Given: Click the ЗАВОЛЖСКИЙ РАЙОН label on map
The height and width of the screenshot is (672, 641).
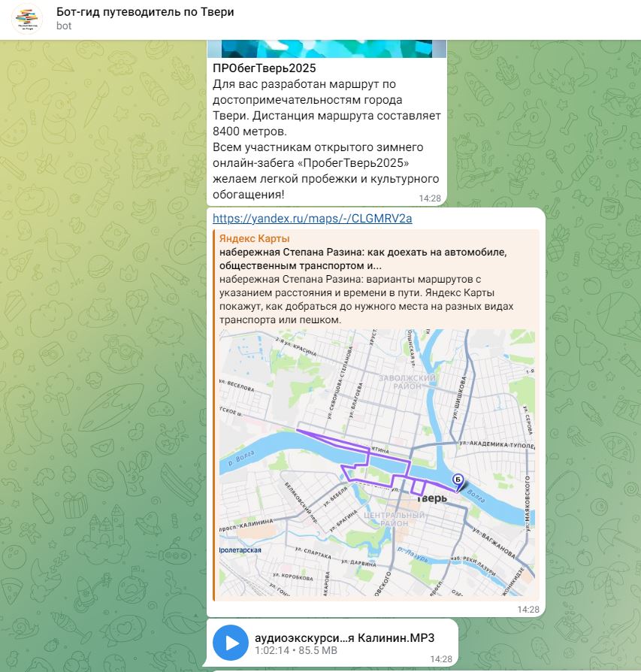Looking at the screenshot, I should click(x=408, y=383).
